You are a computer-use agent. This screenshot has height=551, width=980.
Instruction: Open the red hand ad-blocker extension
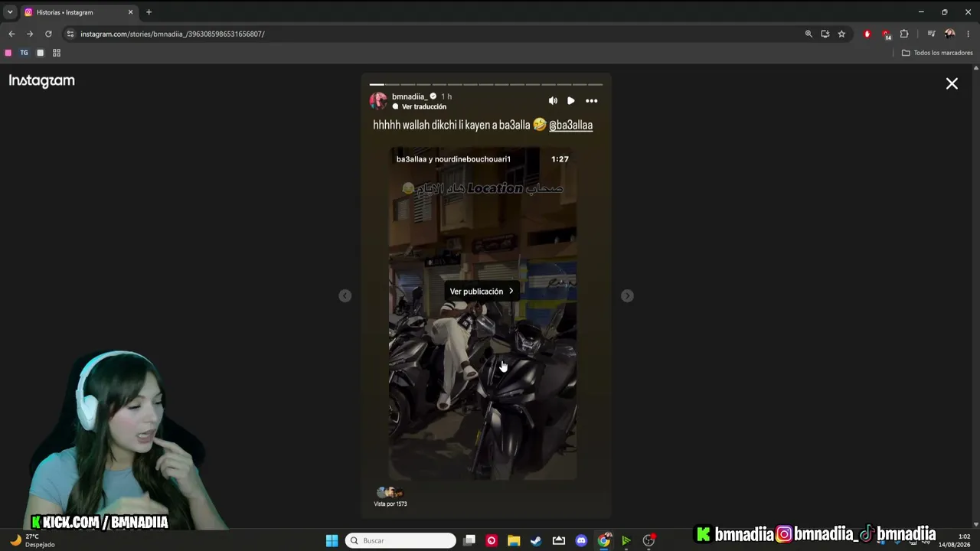(x=867, y=34)
